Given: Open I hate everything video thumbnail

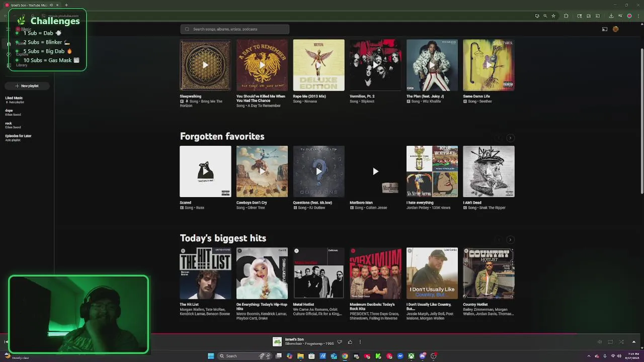Looking at the screenshot, I should [x=432, y=171].
